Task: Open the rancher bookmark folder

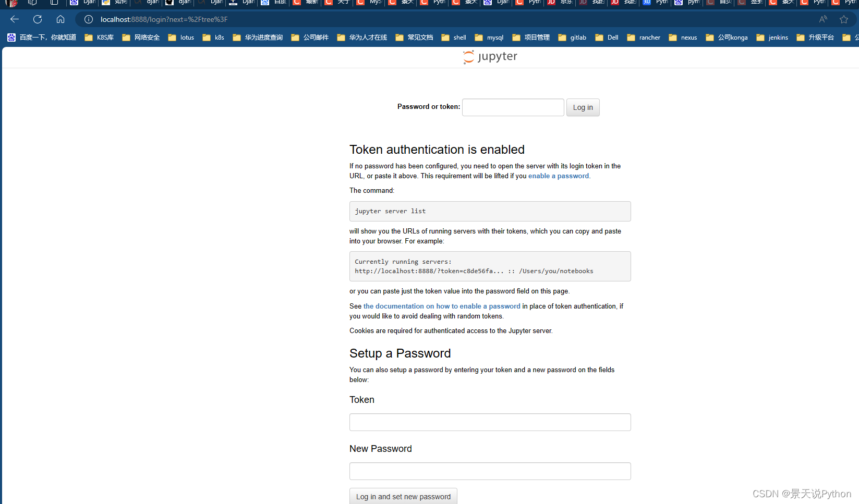Action: (644, 38)
